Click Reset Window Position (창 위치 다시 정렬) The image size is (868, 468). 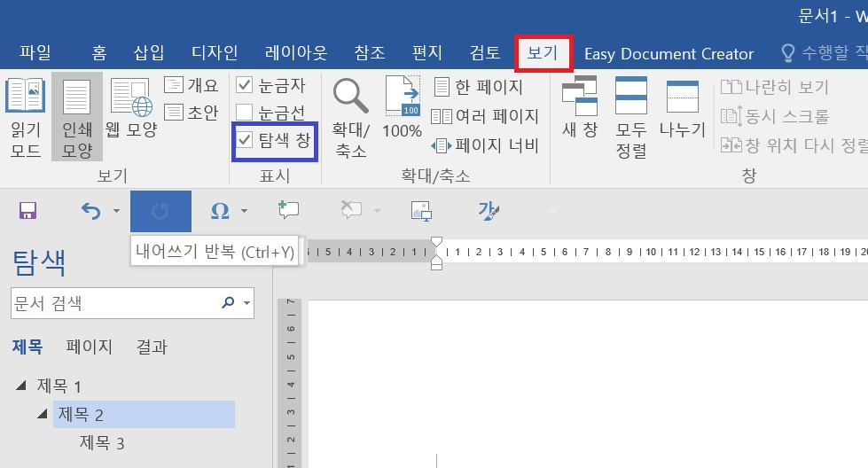pyautogui.click(x=794, y=145)
